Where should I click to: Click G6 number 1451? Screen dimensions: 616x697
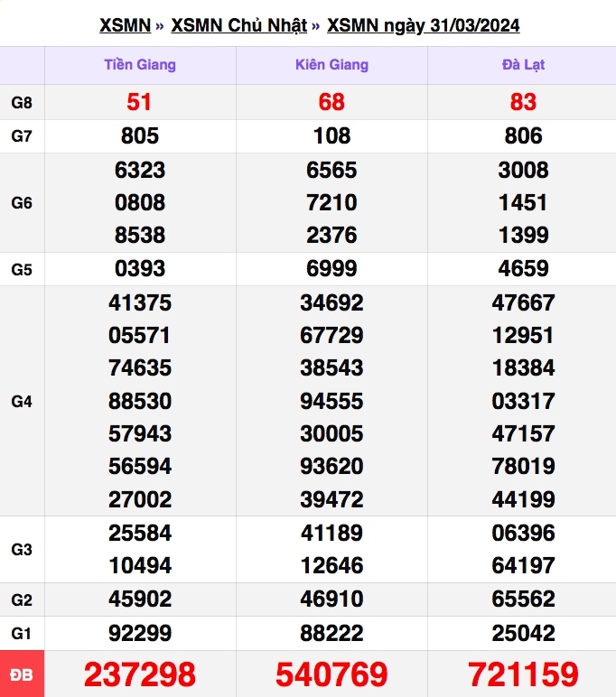pyautogui.click(x=523, y=203)
